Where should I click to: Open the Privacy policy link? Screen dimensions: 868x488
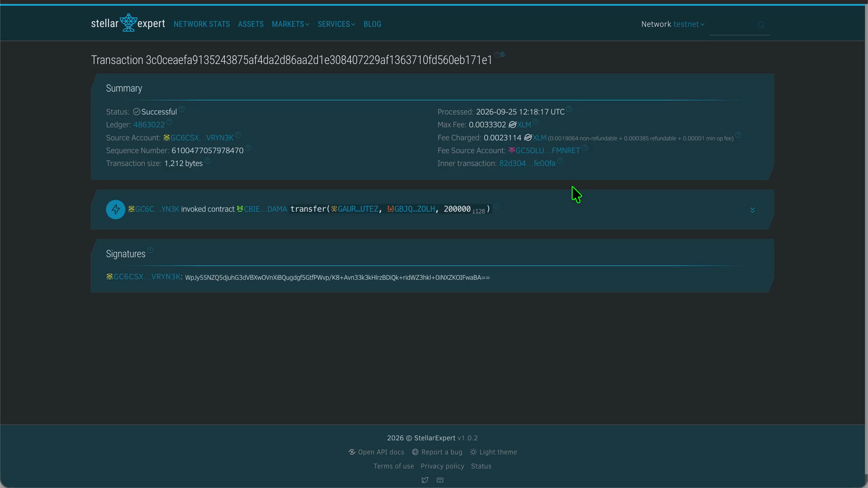click(x=443, y=466)
